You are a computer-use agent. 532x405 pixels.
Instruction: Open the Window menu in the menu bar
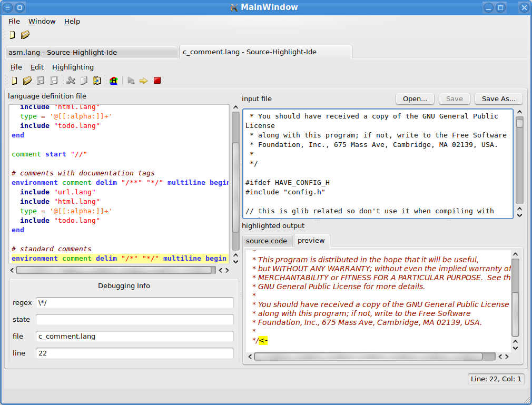pyautogui.click(x=42, y=22)
